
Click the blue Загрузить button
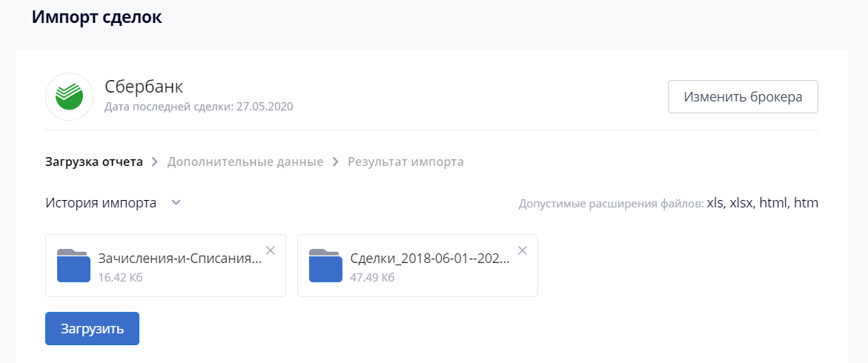92,328
